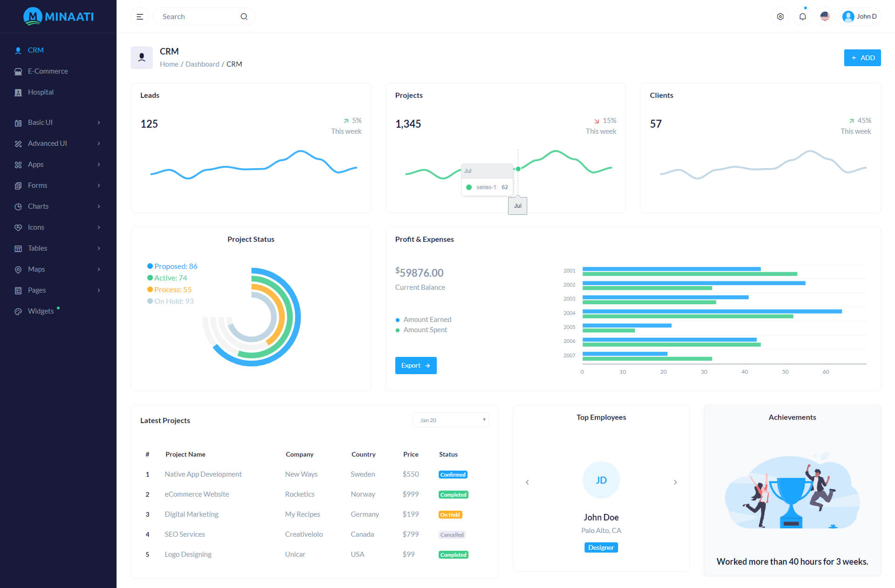Click the Process legend color marker

pos(150,289)
